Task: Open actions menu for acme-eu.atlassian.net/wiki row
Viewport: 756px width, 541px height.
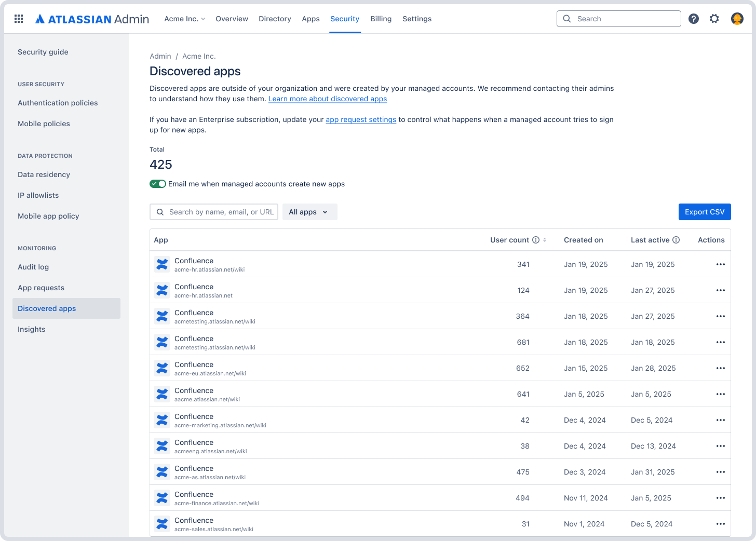Action: click(x=721, y=368)
